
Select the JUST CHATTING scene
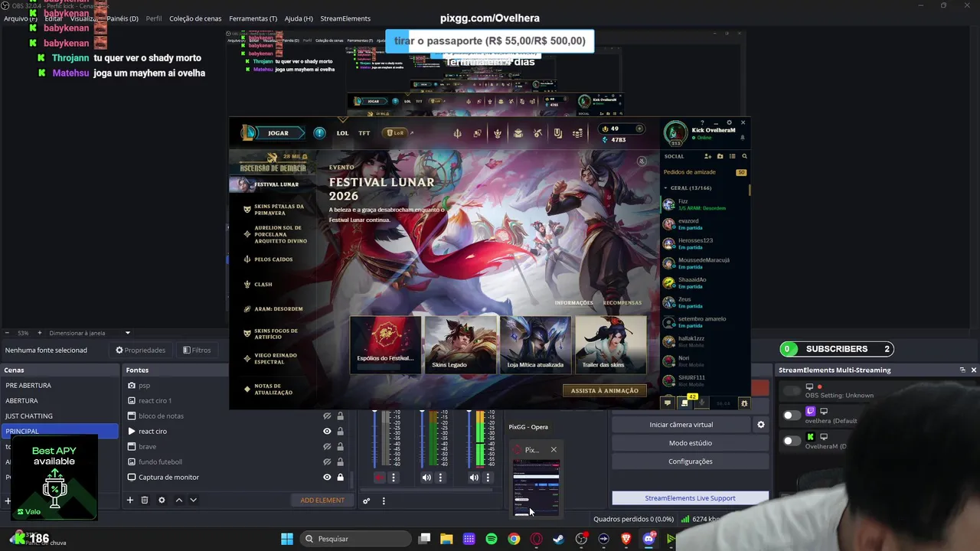(59, 416)
